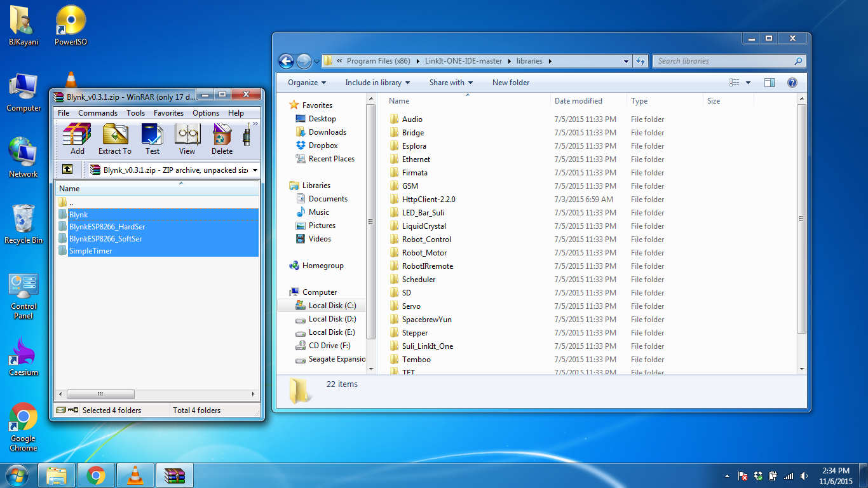
Task: Open Dropbox in the navigation pane
Action: (x=316, y=146)
